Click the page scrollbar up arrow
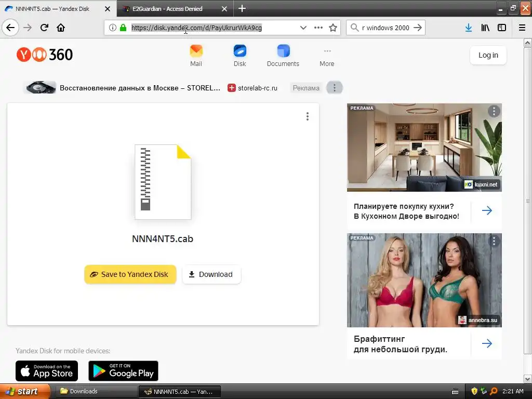 pyautogui.click(x=528, y=43)
